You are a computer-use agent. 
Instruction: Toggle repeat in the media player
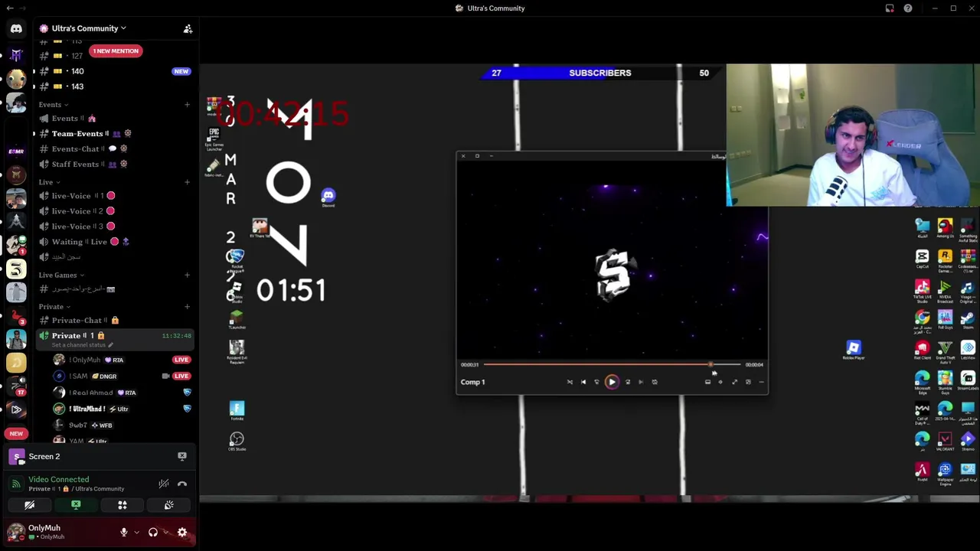[655, 382]
